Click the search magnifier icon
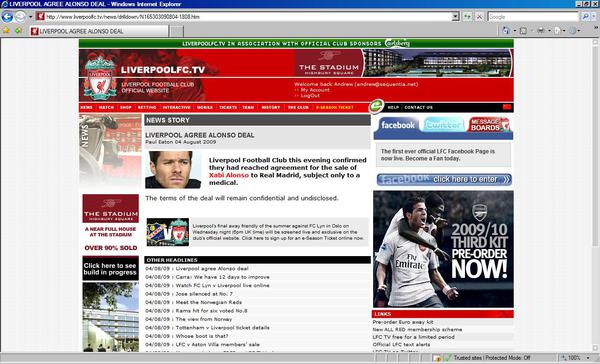The width and height of the screenshot is (600, 364). pyautogui.click(x=585, y=17)
